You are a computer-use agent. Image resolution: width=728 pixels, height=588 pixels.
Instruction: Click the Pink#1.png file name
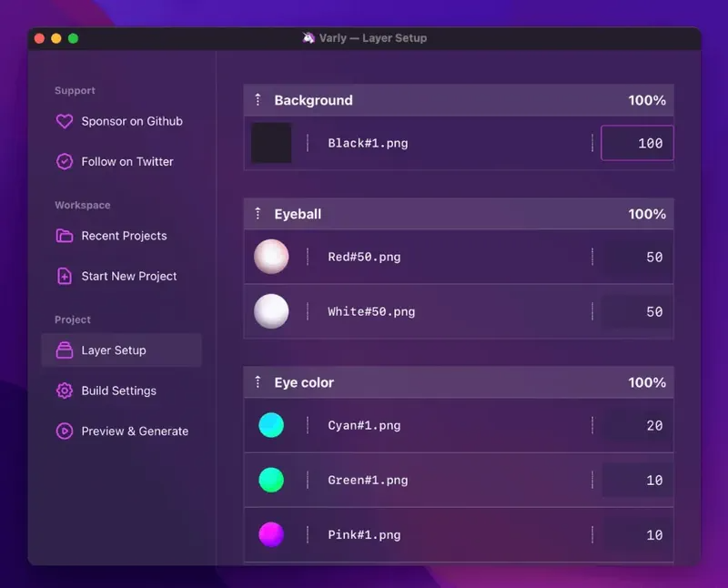coord(364,535)
